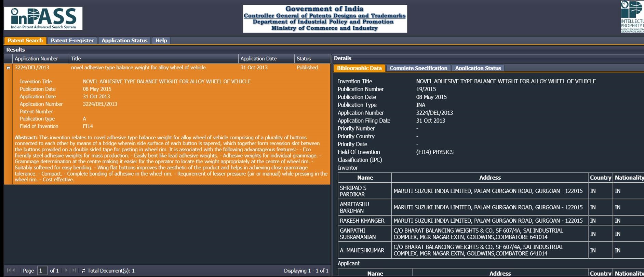The height and width of the screenshot is (277, 644).
Task: Open the Patent Search tab
Action: coord(25,41)
